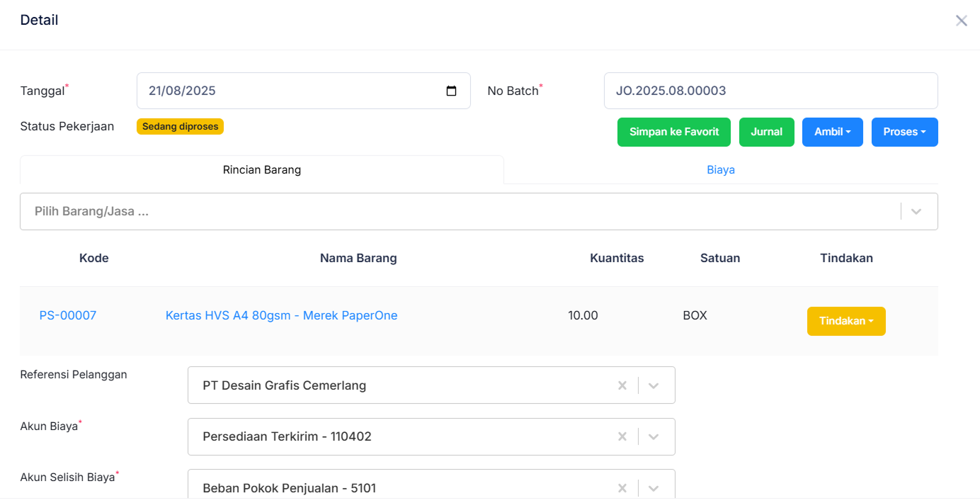
Task: Click the No Batch input field
Action: click(x=770, y=91)
